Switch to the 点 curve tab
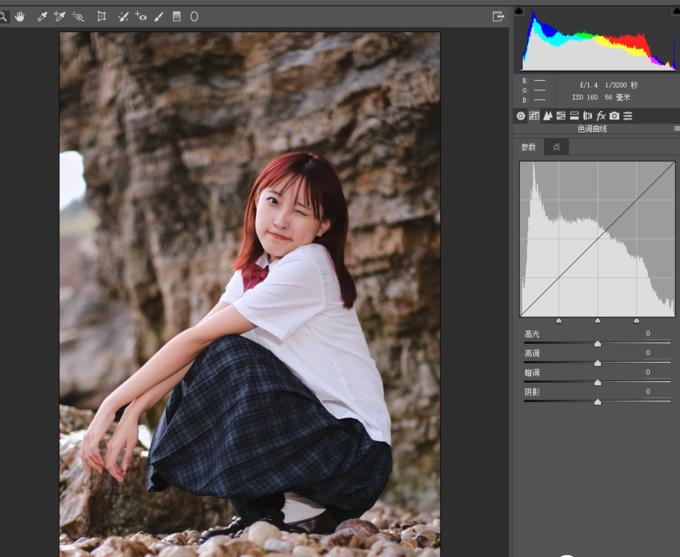Image resolution: width=680 pixels, height=557 pixels. [x=556, y=147]
